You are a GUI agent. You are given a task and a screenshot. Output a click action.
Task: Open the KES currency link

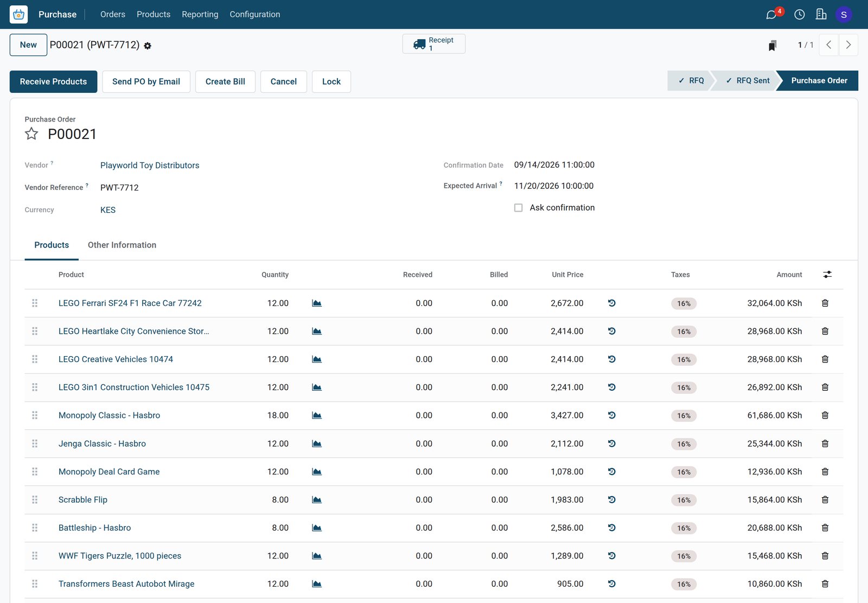pyautogui.click(x=108, y=210)
